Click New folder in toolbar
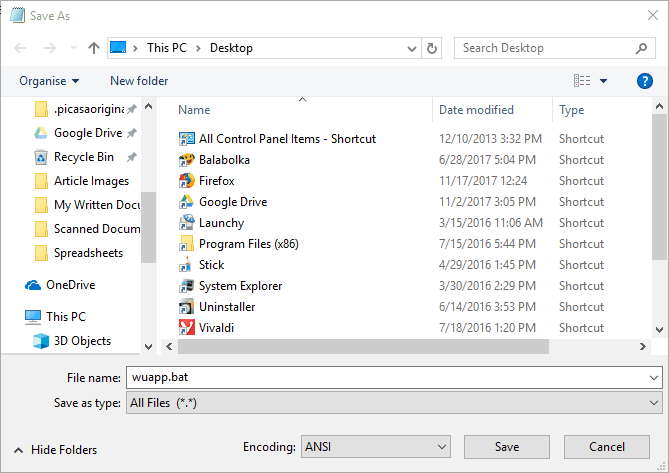The image size is (669, 473). point(139,81)
